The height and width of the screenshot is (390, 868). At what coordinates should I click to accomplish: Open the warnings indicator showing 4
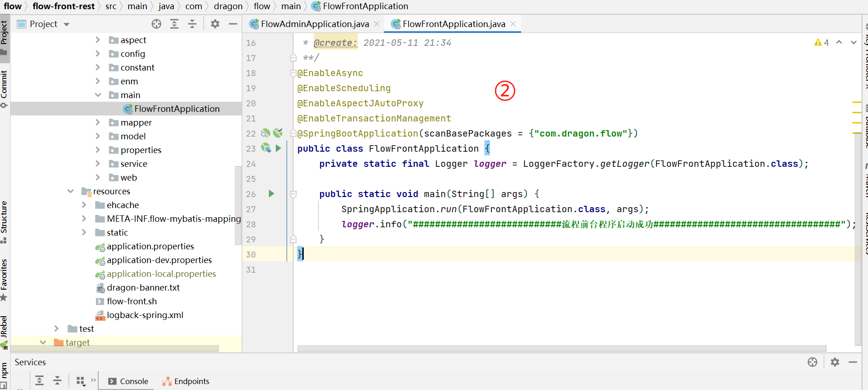point(821,43)
